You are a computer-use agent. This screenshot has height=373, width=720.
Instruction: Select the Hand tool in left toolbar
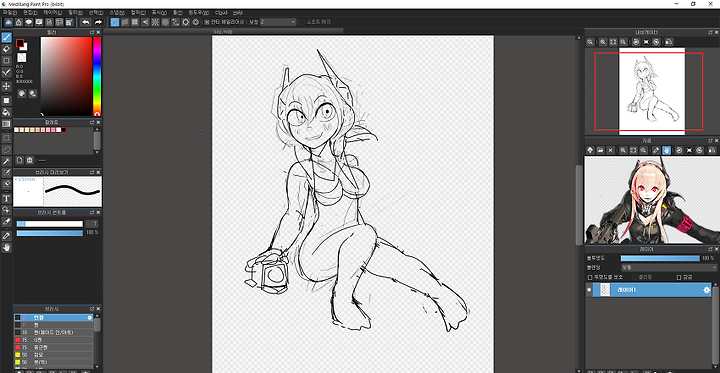(6, 248)
